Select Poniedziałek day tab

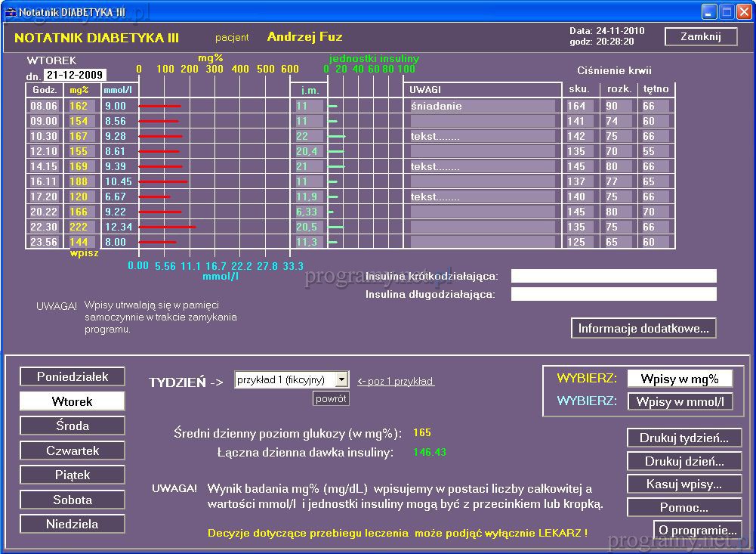pyautogui.click(x=73, y=376)
